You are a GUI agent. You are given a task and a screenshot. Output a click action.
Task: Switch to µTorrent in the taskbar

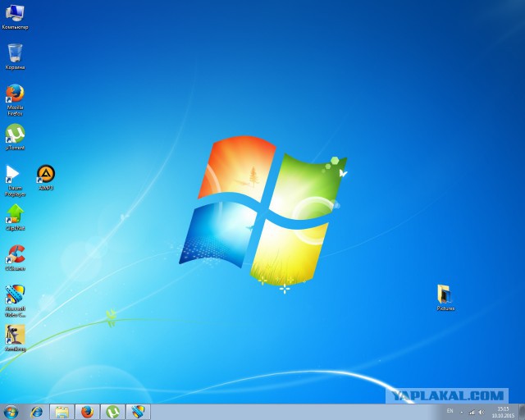(113, 412)
